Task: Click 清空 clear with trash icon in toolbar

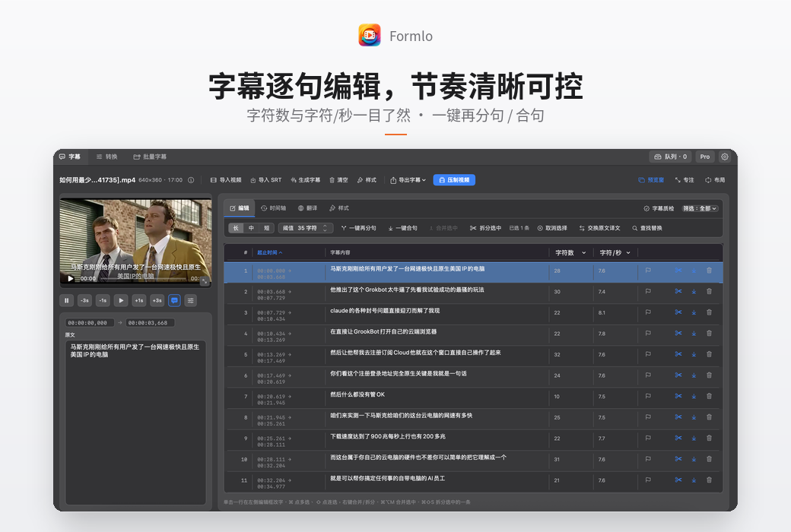Action: (x=338, y=180)
